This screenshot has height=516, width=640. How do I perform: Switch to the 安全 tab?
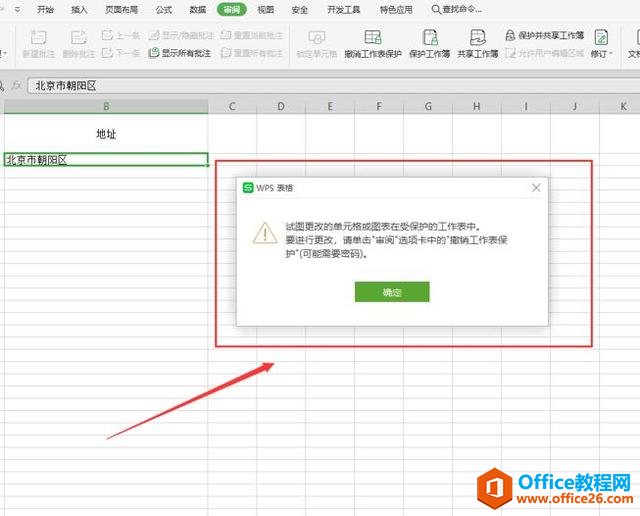point(300,9)
